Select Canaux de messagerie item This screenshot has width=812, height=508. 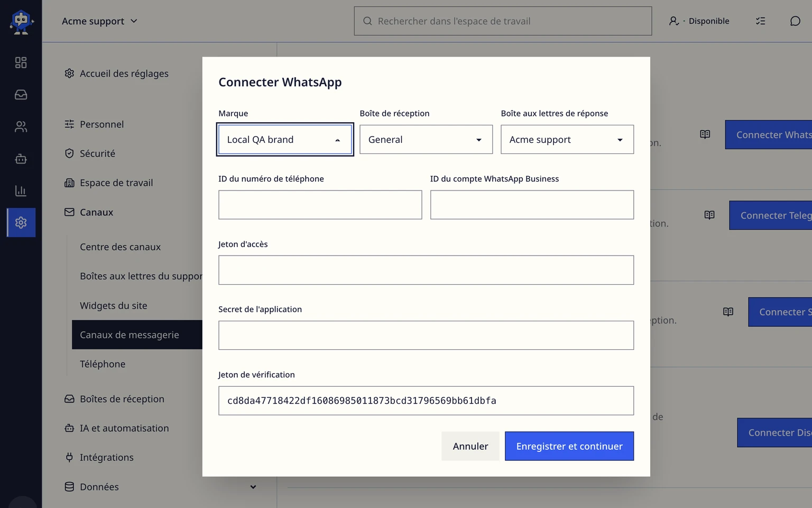coord(137,335)
